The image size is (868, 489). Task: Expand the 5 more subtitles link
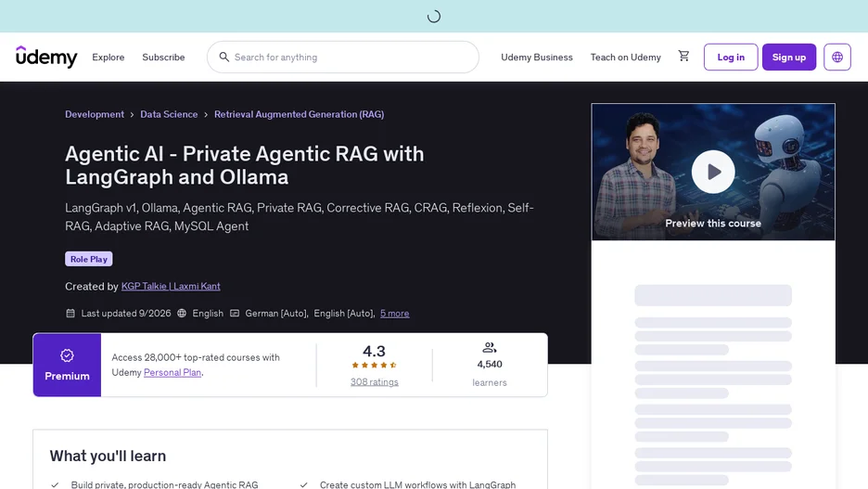395,314
